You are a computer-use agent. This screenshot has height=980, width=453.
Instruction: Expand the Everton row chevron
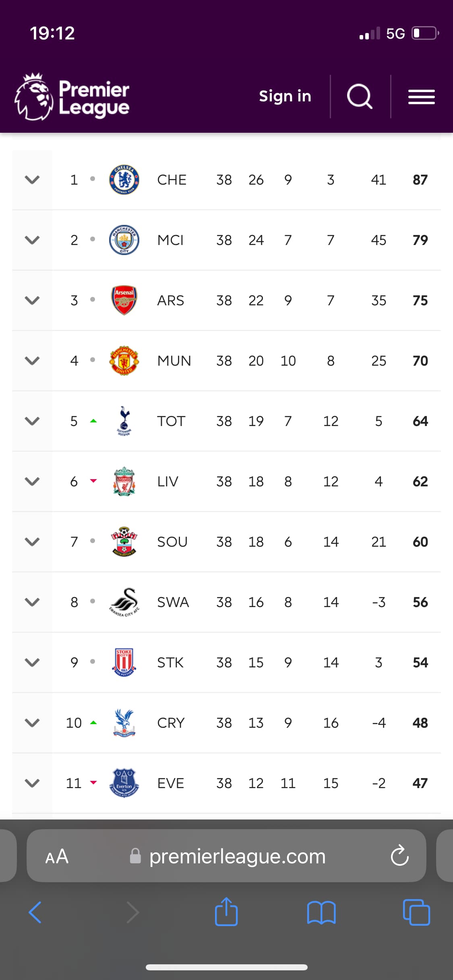pyautogui.click(x=32, y=783)
